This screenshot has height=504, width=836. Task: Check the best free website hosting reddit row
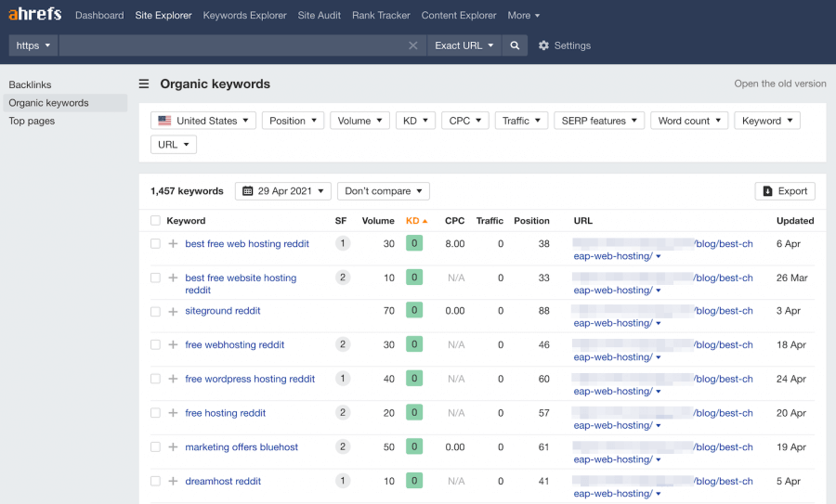coord(155,278)
